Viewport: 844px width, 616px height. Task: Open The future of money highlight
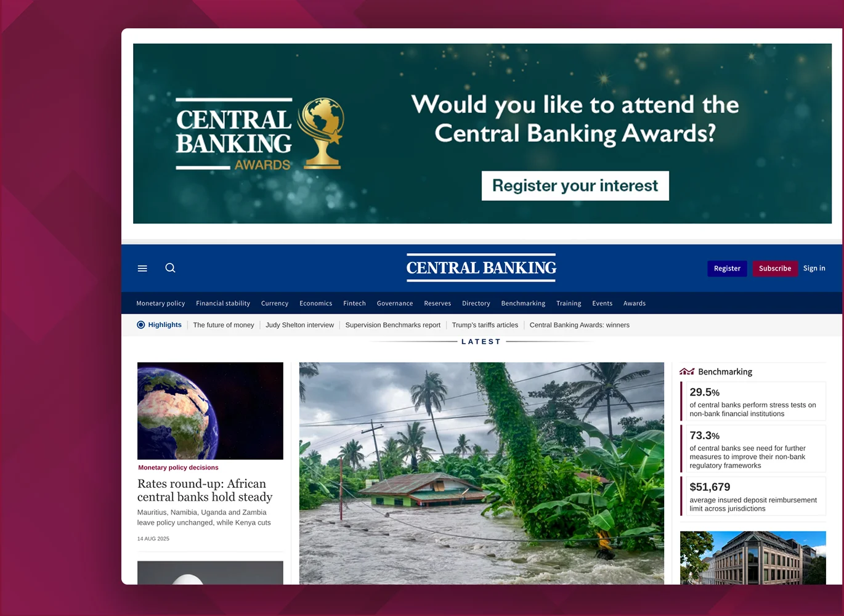coord(224,325)
